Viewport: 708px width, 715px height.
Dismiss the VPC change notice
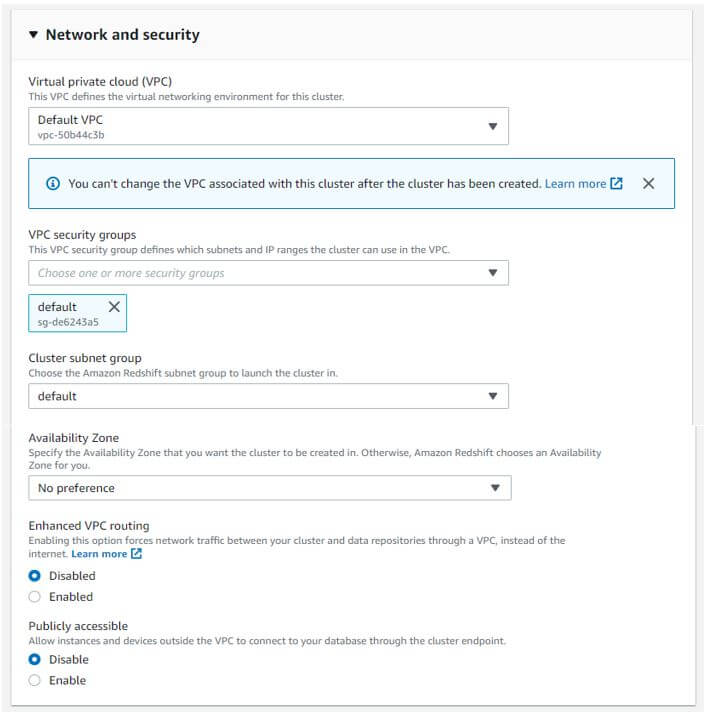[x=648, y=184]
